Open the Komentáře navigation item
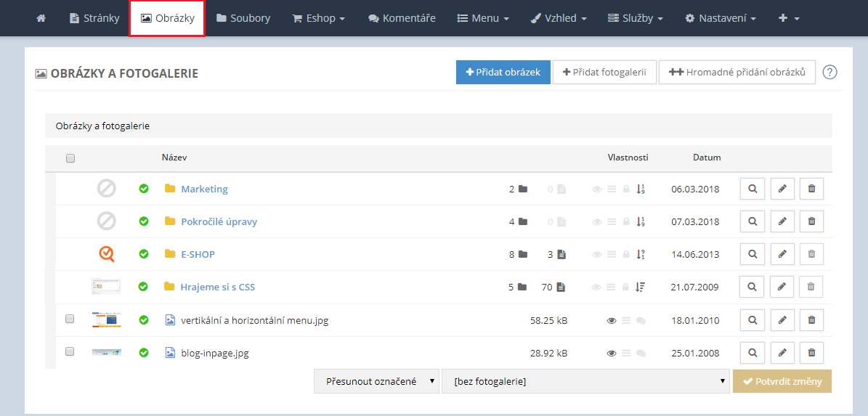The image size is (868, 416). (402, 18)
